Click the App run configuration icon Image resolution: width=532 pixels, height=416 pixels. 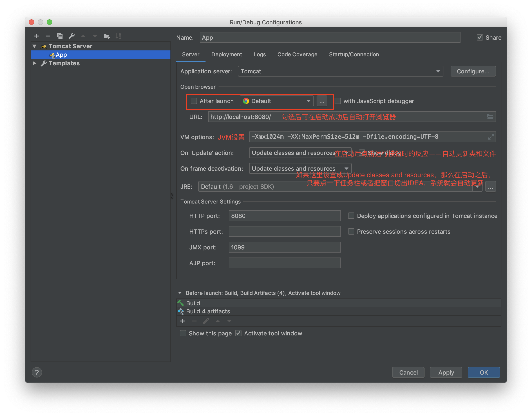coord(52,54)
